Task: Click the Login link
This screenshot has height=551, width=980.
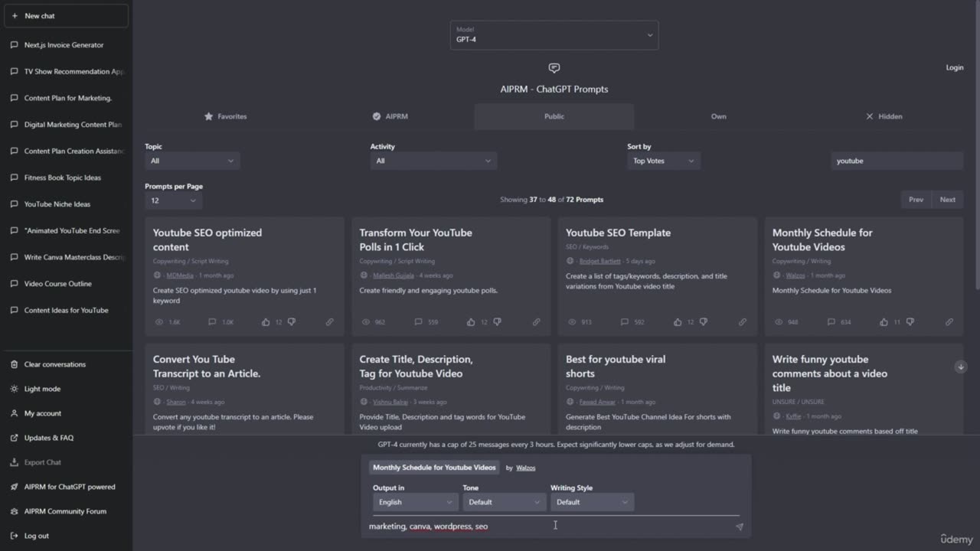Action: click(x=955, y=67)
